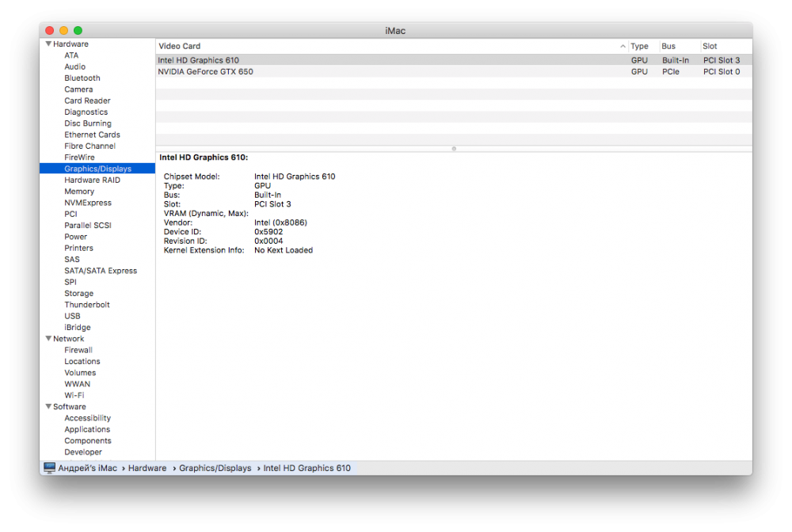Open Hardware RAID entry

tap(92, 180)
